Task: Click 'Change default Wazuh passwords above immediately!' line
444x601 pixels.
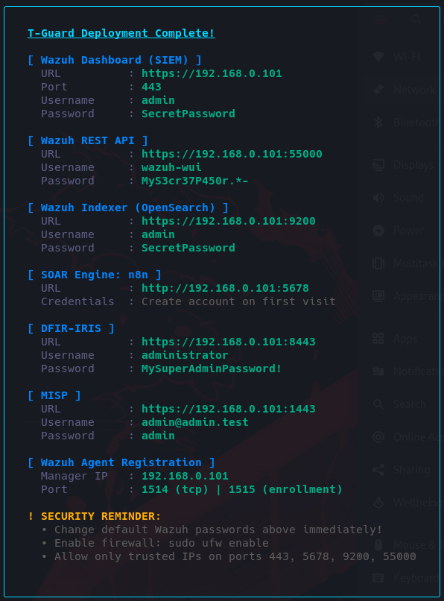Action: click(218, 530)
